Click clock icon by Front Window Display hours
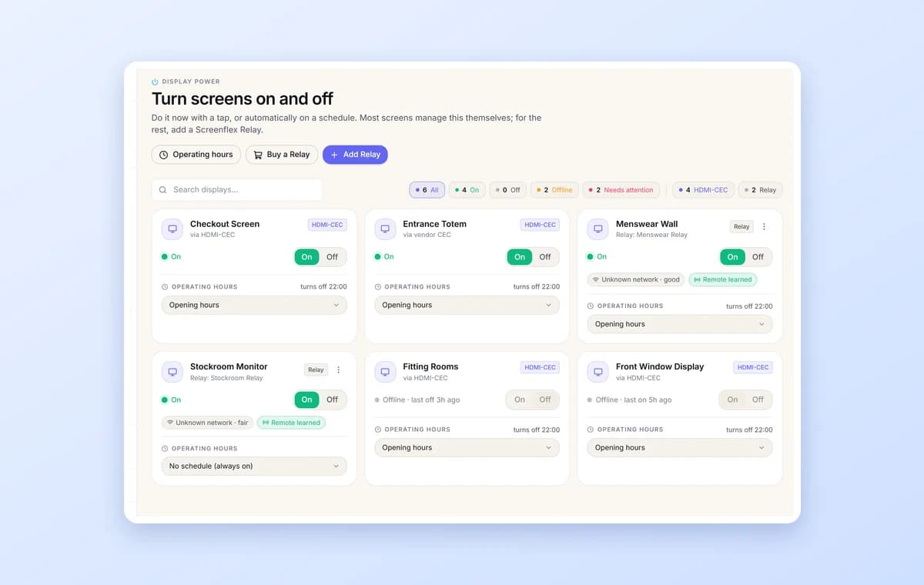 click(x=591, y=430)
